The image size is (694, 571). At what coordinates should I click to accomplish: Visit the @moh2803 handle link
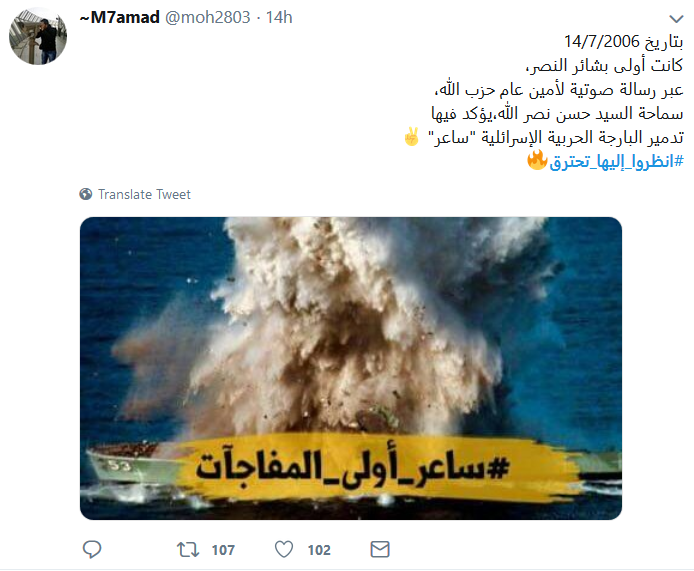point(208,17)
